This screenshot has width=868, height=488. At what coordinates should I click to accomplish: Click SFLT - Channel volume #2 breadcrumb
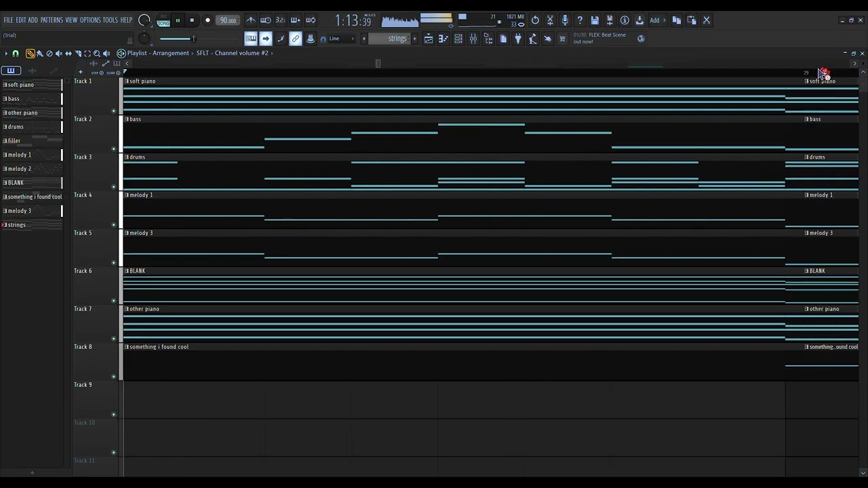pos(233,53)
